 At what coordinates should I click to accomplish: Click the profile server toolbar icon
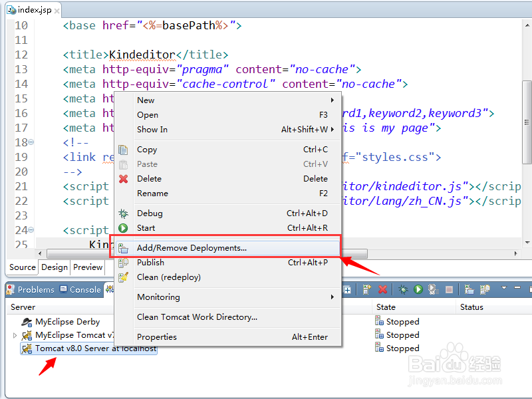[x=433, y=289]
